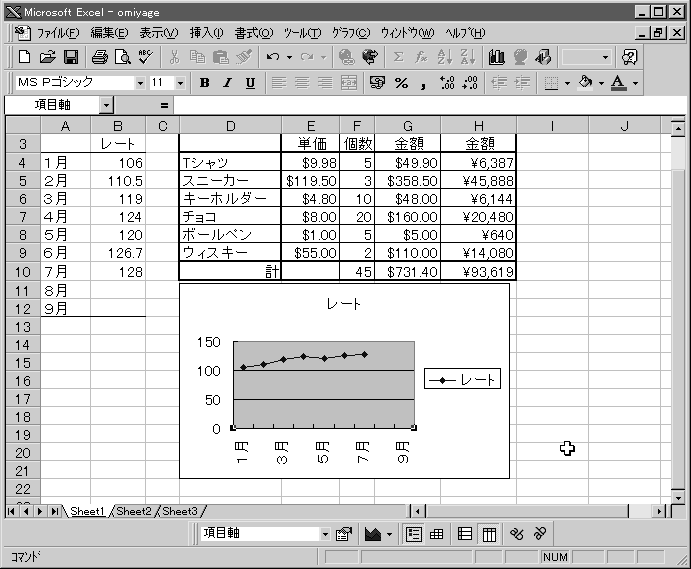
Task: Click the Open folder icon
Action: coord(48,57)
